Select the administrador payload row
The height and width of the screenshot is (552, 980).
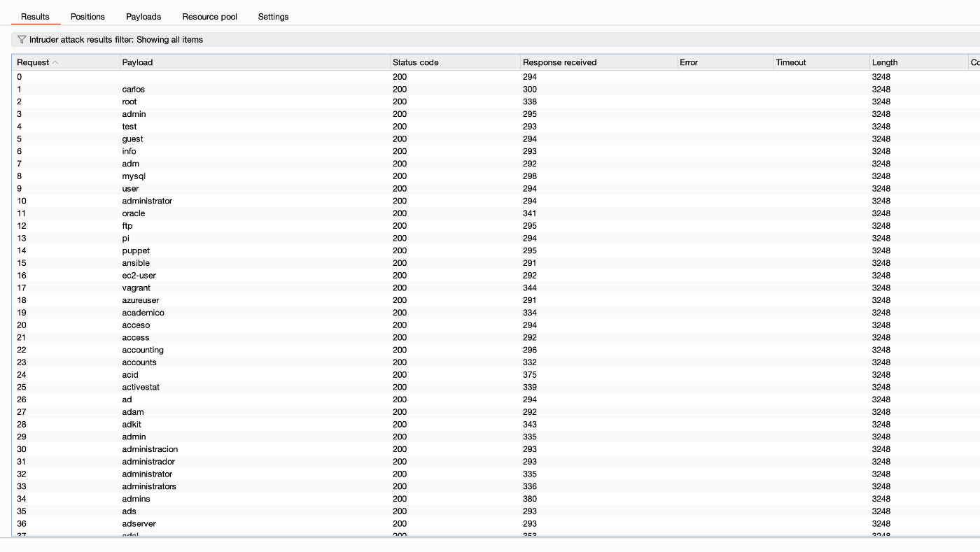point(496,462)
